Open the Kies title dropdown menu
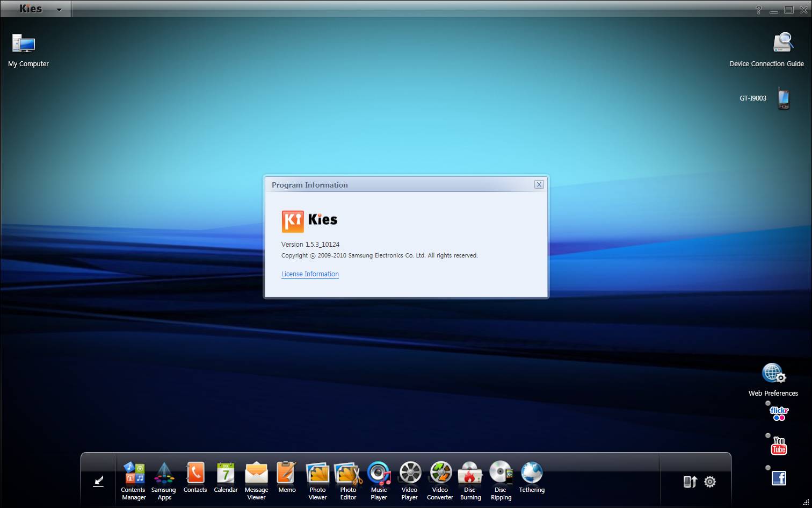 pos(59,10)
